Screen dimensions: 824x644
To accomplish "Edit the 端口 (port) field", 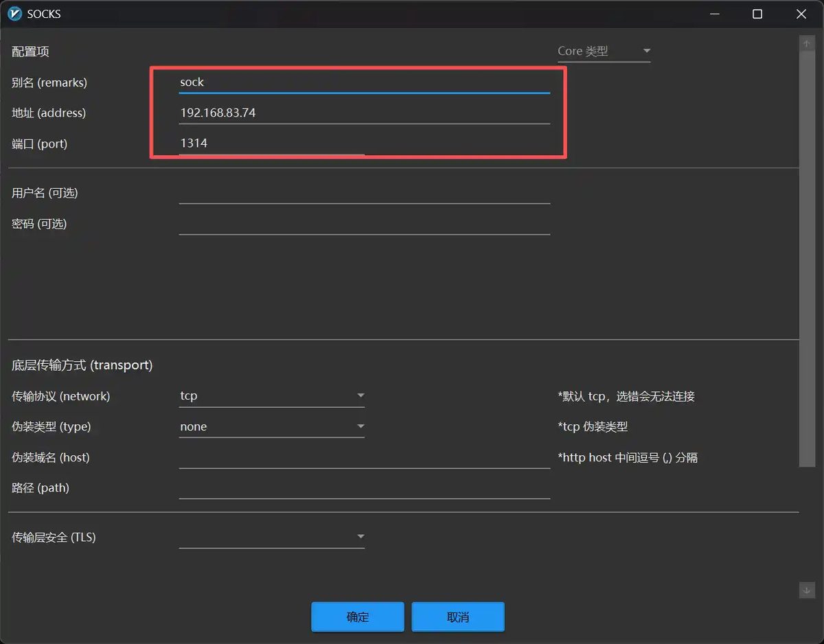I will [272, 143].
